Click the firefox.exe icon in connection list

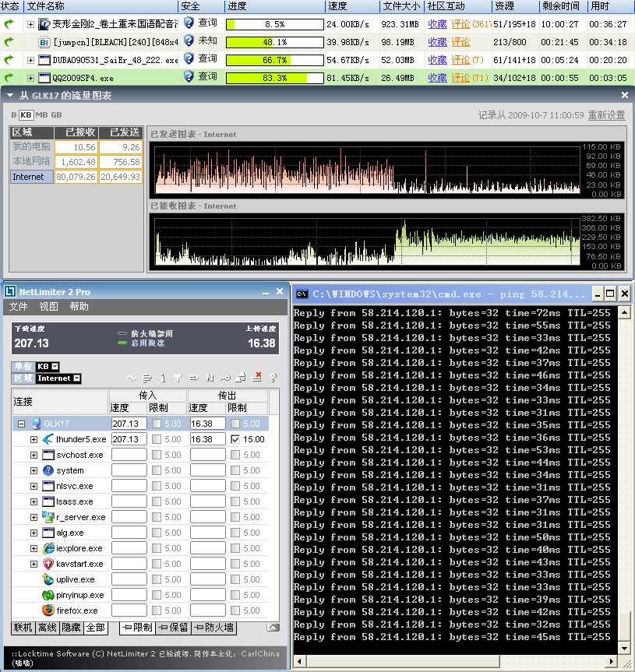pyautogui.click(x=48, y=610)
